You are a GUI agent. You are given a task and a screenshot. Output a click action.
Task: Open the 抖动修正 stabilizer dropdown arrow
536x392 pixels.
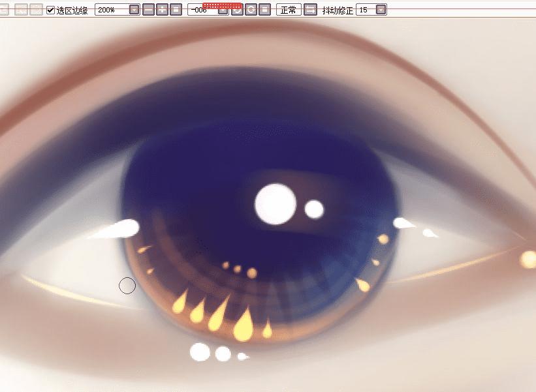pyautogui.click(x=381, y=10)
